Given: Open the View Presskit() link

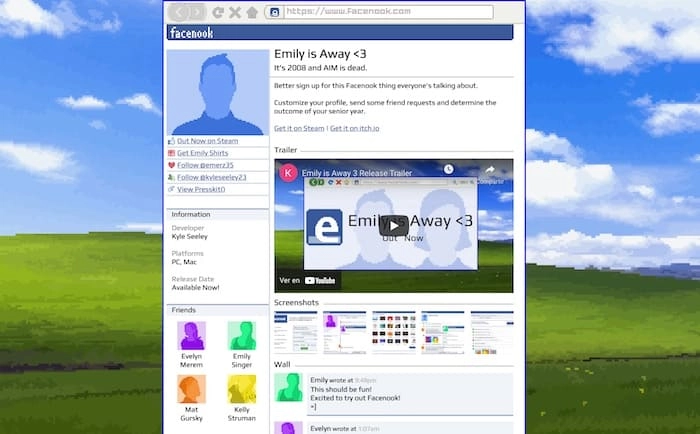Looking at the screenshot, I should pyautogui.click(x=201, y=189).
